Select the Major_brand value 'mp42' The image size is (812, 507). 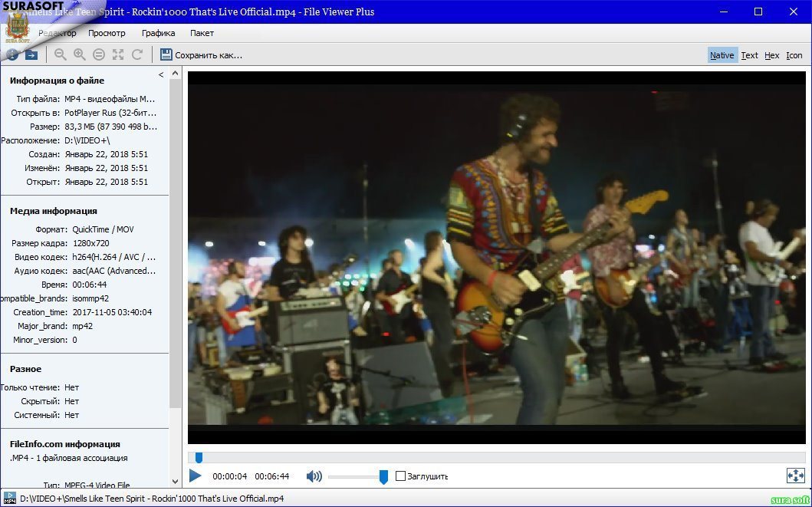click(83, 326)
